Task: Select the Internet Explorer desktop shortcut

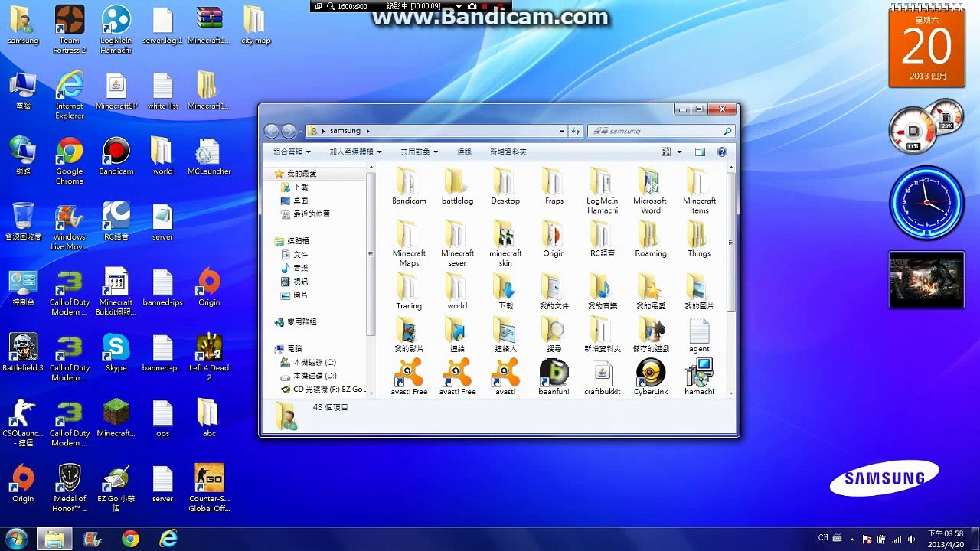Action: point(69,95)
